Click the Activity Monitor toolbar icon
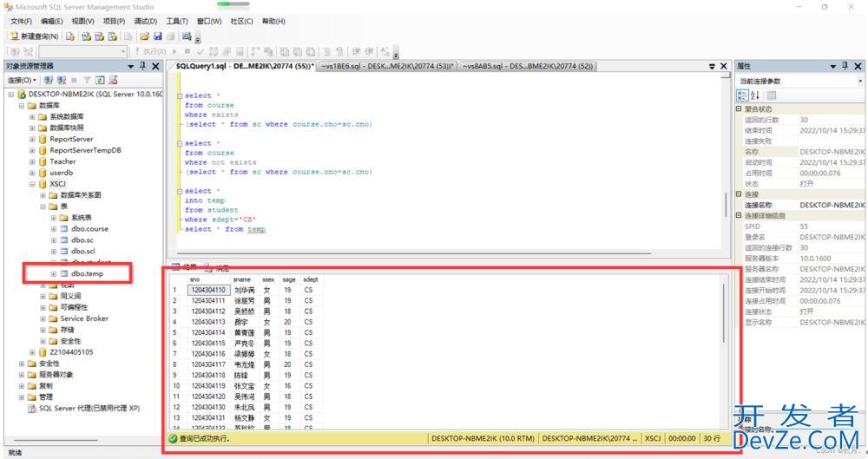 [187, 36]
